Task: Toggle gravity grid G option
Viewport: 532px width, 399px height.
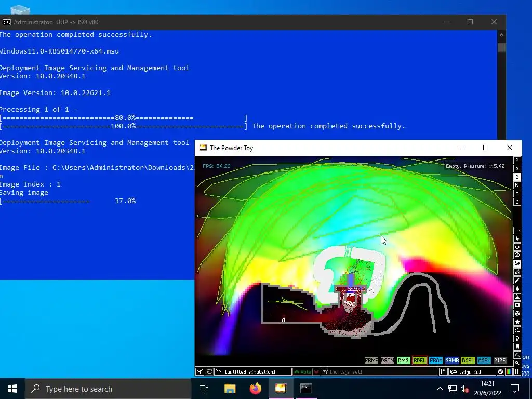Action: pos(517,169)
